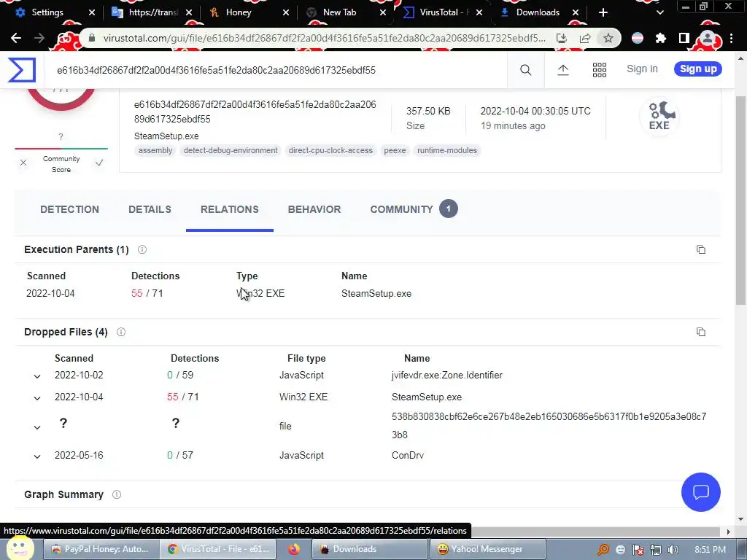Toggle the browser side panel icon
The width and height of the screenshot is (747, 560).
pos(684,38)
